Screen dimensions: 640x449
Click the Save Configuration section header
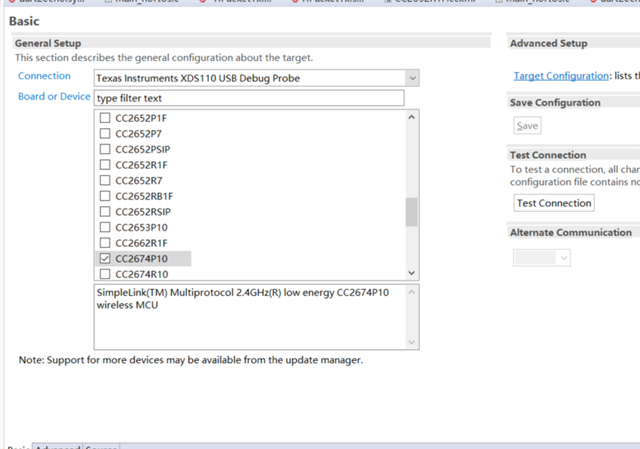tap(555, 102)
